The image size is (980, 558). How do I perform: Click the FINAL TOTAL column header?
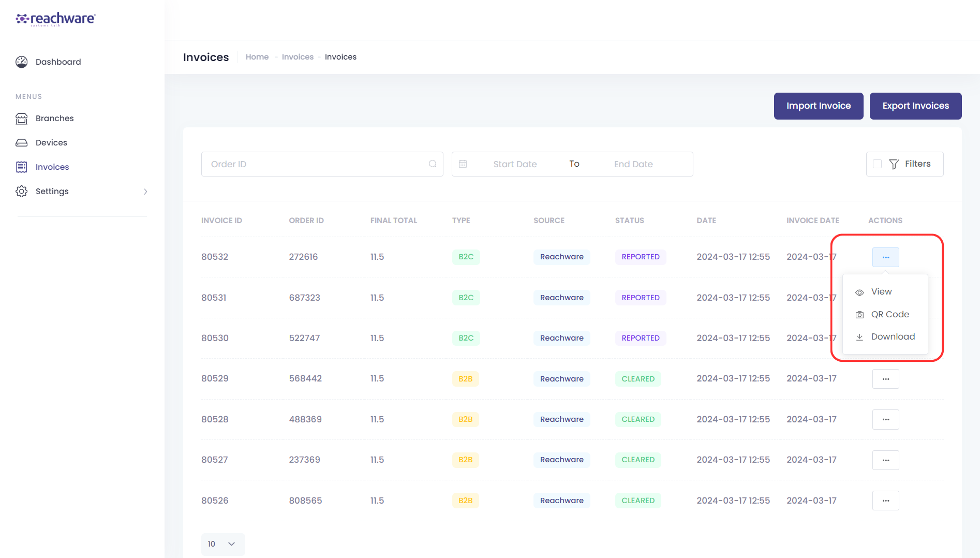point(394,221)
